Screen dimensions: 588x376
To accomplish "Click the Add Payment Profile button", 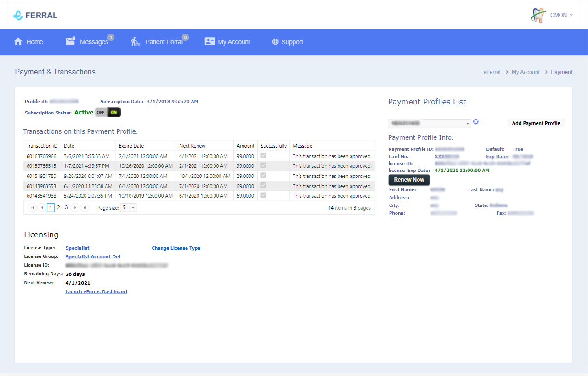I will pos(536,123).
